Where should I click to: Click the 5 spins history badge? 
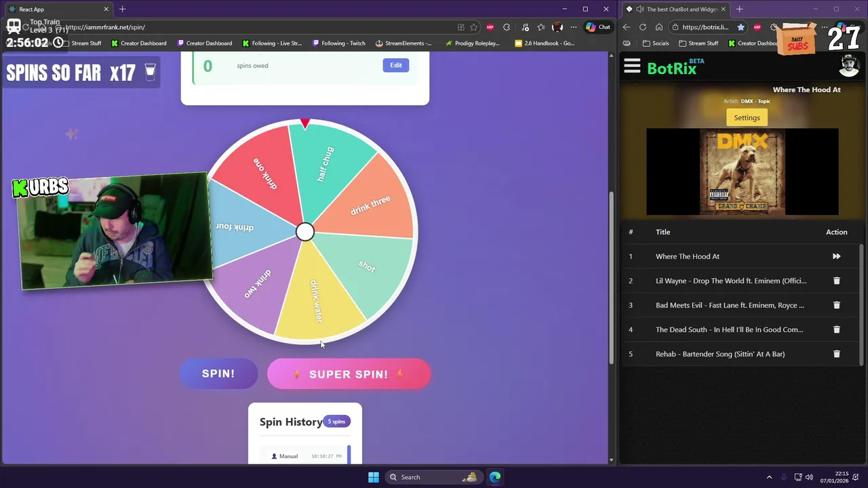tap(336, 422)
